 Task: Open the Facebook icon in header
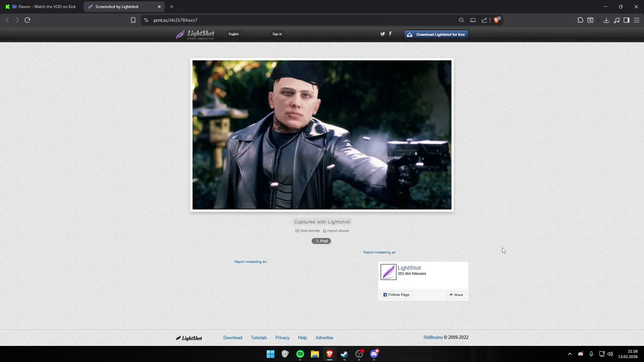(390, 34)
